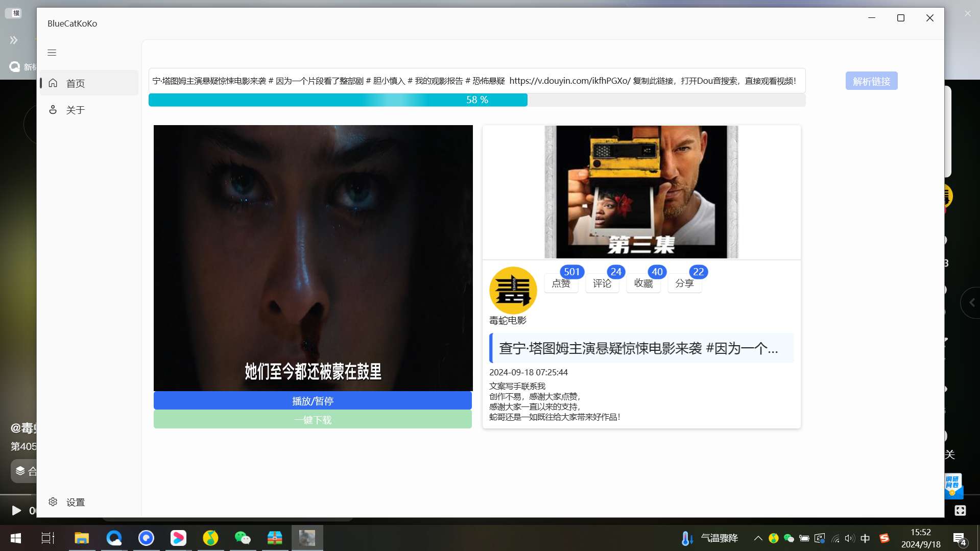Click the double-chevron expander in the background window
Image resolution: width=980 pixels, height=551 pixels.
click(x=14, y=40)
